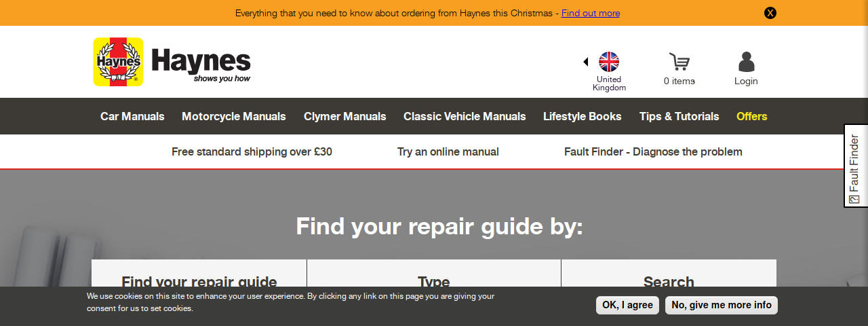This screenshot has height=326, width=868.
Task: Click the Haynes logo badge
Action: coord(118,62)
